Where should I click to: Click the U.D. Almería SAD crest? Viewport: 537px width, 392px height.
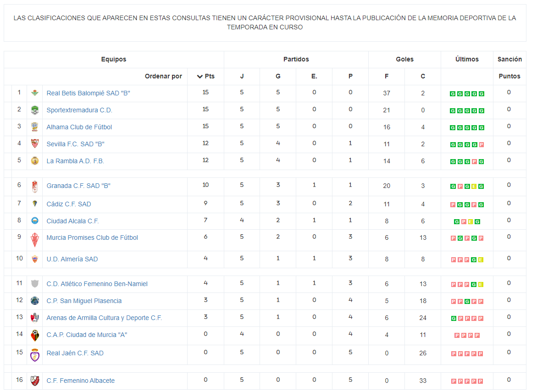(34, 259)
